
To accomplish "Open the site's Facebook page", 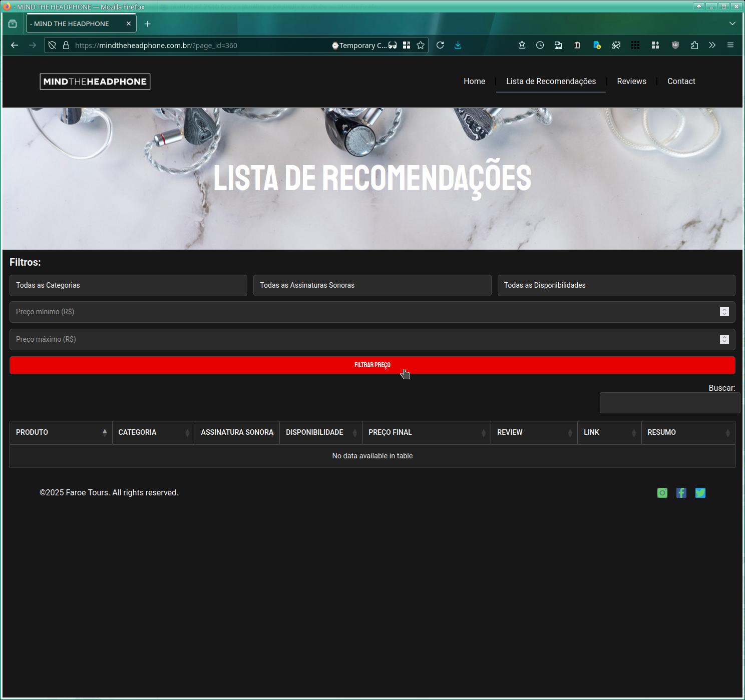I will pos(681,493).
